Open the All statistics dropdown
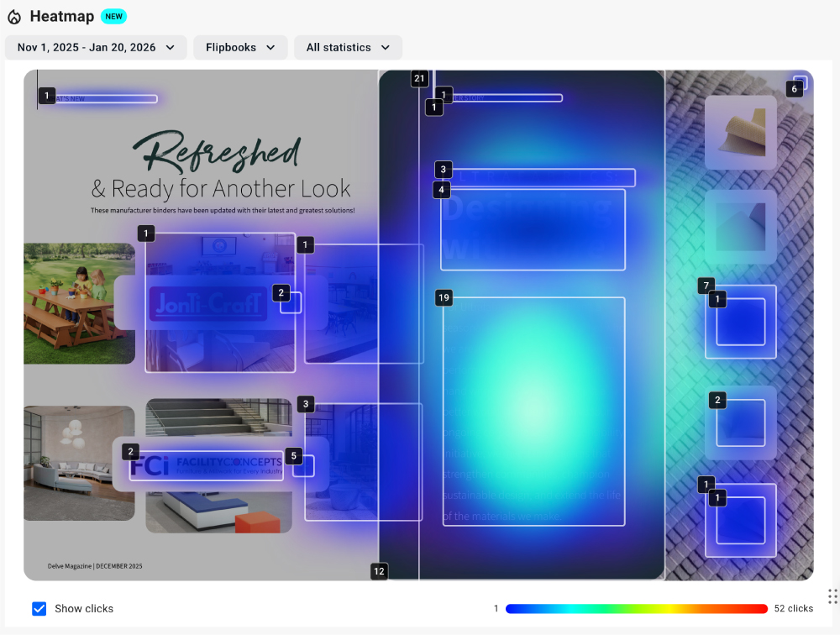840x635 pixels. click(x=348, y=48)
